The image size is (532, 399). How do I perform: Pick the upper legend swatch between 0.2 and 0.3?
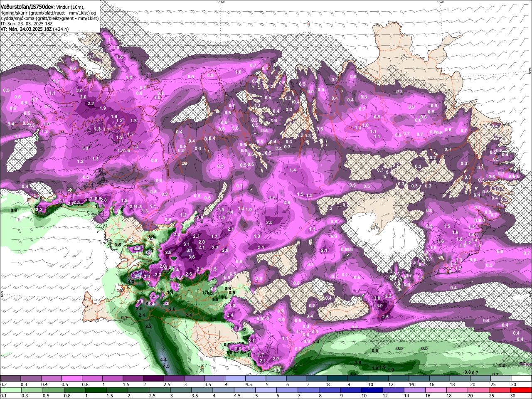pos(11,379)
